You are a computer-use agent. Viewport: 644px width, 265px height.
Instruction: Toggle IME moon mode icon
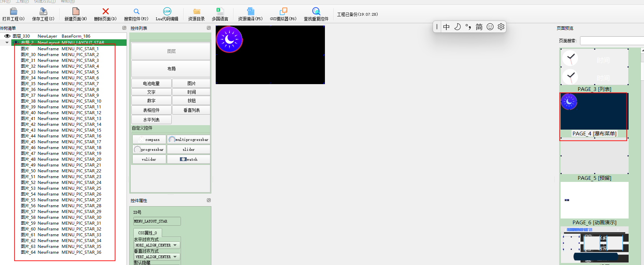(x=457, y=27)
